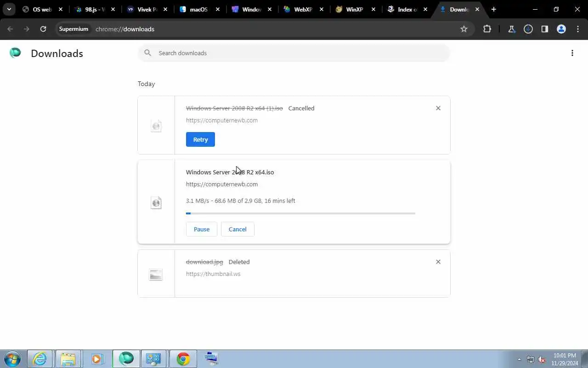Bookmark this page with star icon
Screen dimensions: 588x368
point(464,29)
